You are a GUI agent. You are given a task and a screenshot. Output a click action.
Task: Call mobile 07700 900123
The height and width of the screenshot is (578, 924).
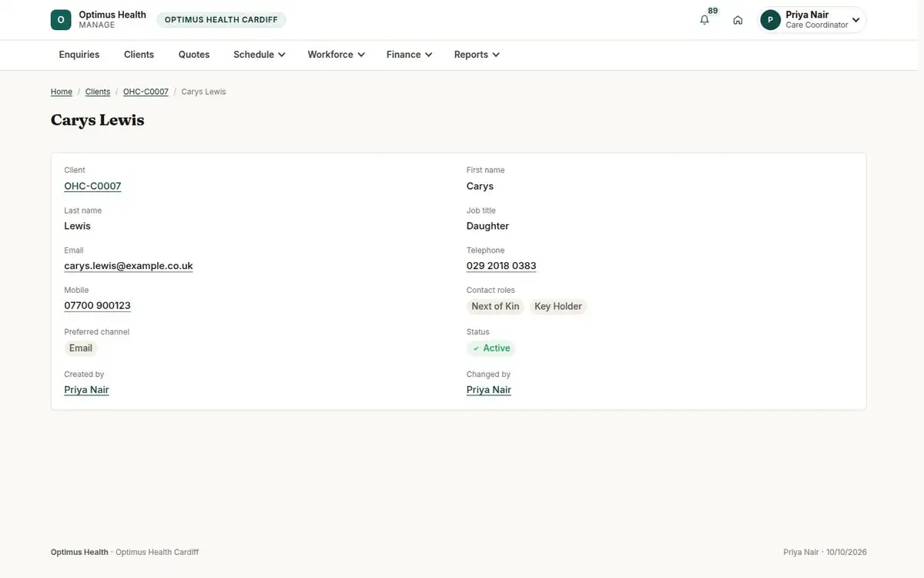97,306
